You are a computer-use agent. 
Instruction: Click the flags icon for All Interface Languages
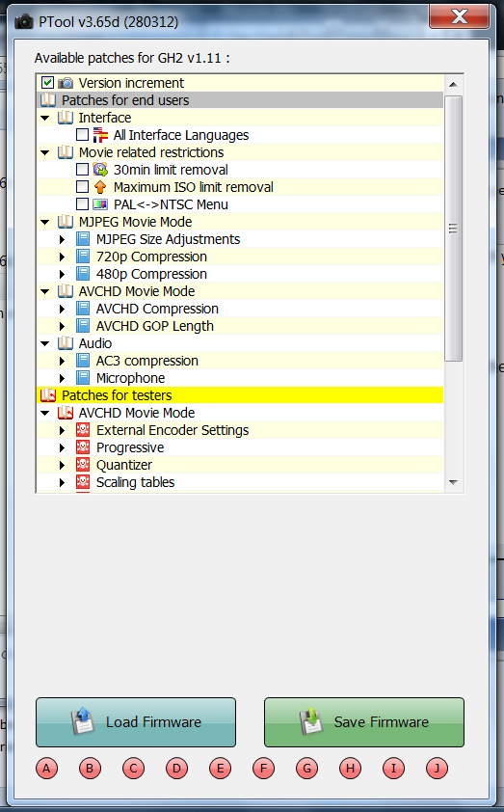coord(100,135)
